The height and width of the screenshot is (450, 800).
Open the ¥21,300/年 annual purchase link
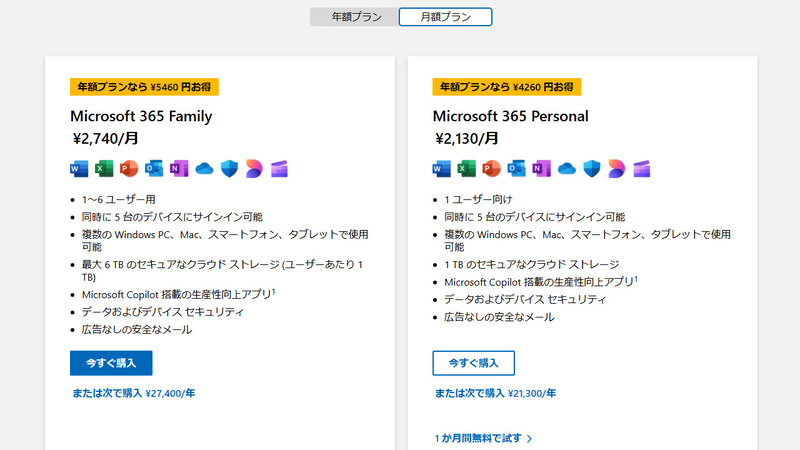tap(495, 393)
